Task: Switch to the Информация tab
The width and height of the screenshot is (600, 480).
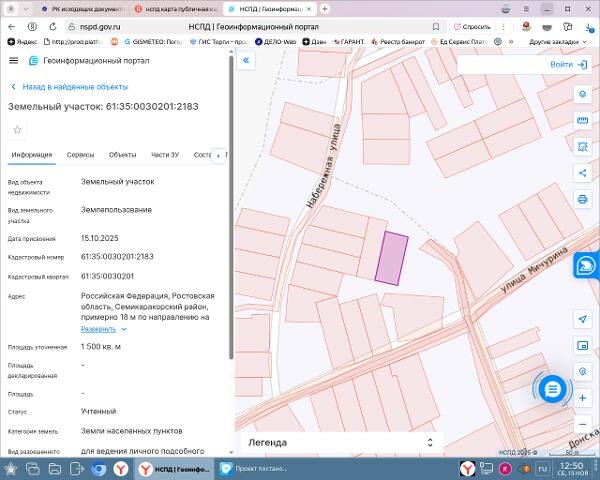Action: pyautogui.click(x=32, y=155)
